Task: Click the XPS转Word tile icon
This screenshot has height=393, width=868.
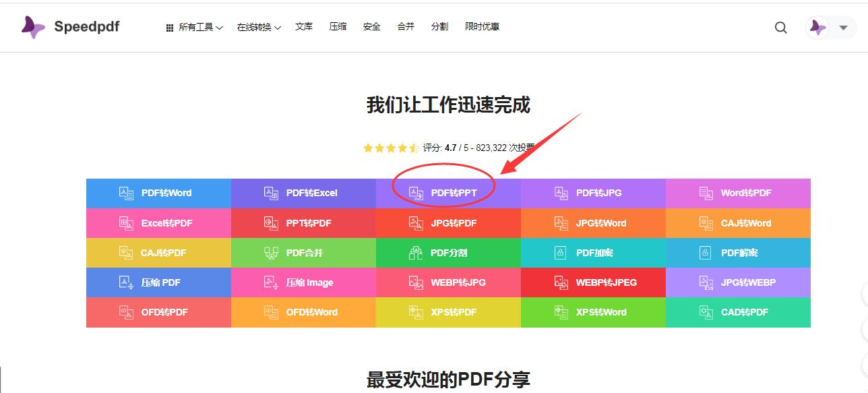Action: coord(561,312)
